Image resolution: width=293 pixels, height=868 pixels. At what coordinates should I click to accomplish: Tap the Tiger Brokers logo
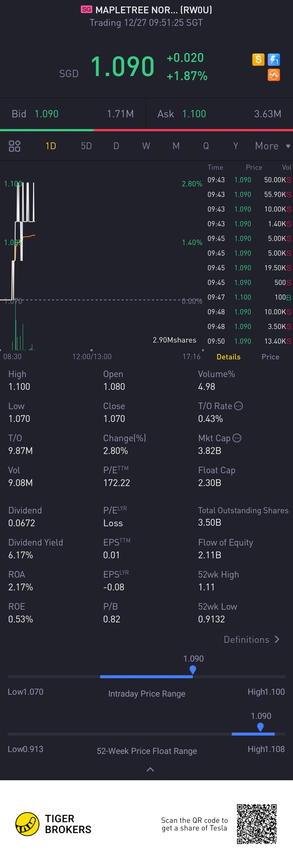[53, 824]
